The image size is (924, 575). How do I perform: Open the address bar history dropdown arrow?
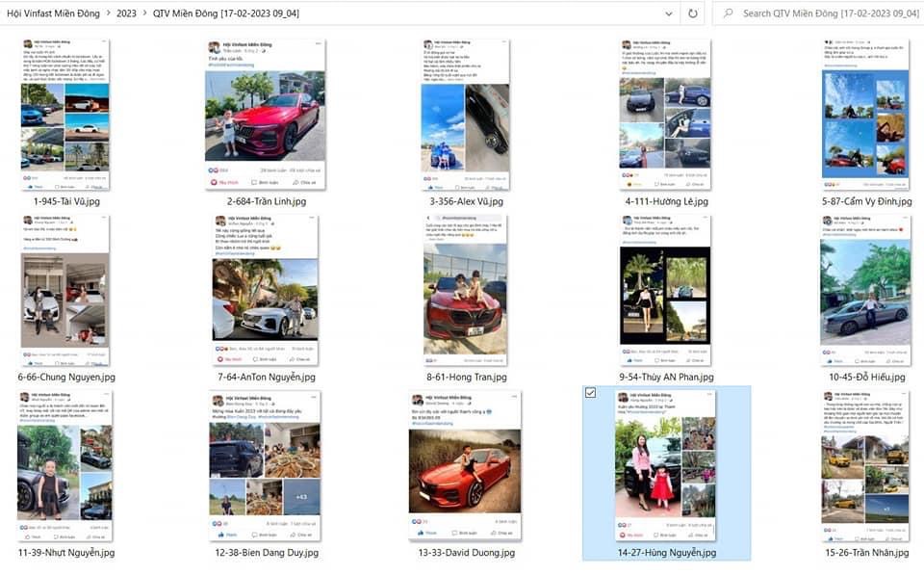point(669,13)
